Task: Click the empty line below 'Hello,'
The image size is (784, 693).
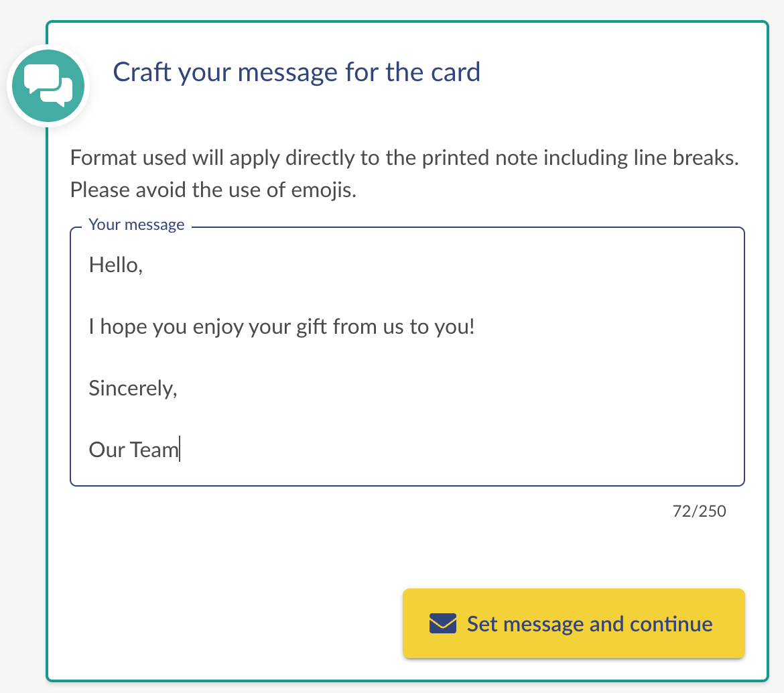Action: [x=407, y=296]
